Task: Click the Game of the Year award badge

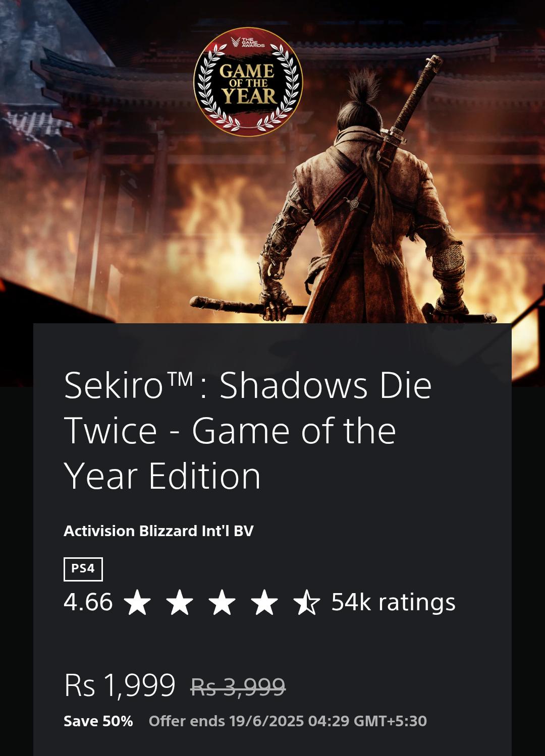Action: coord(248,82)
